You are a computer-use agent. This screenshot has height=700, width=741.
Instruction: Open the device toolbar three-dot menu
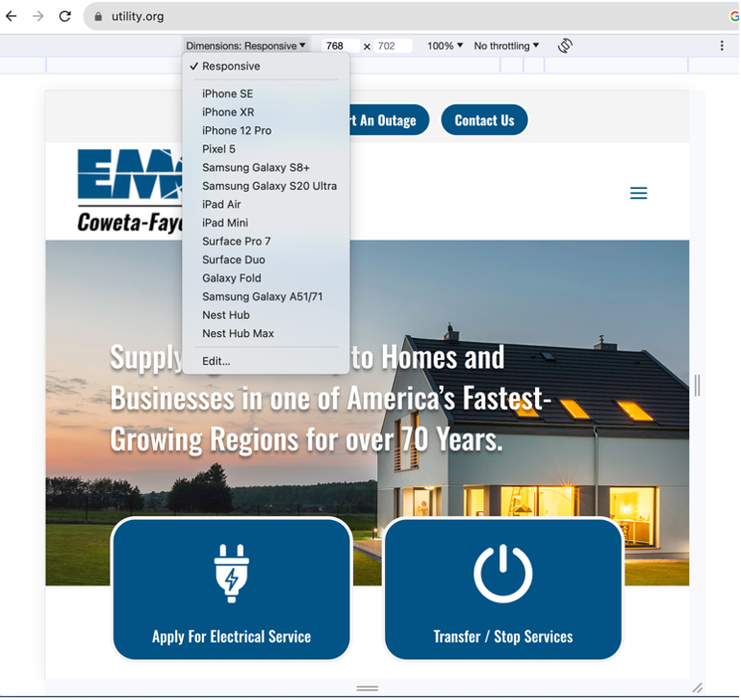click(x=722, y=45)
